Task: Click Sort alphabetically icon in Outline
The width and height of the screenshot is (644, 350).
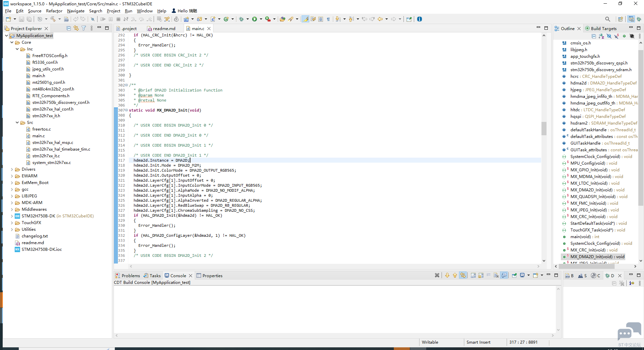Action: pos(601,36)
